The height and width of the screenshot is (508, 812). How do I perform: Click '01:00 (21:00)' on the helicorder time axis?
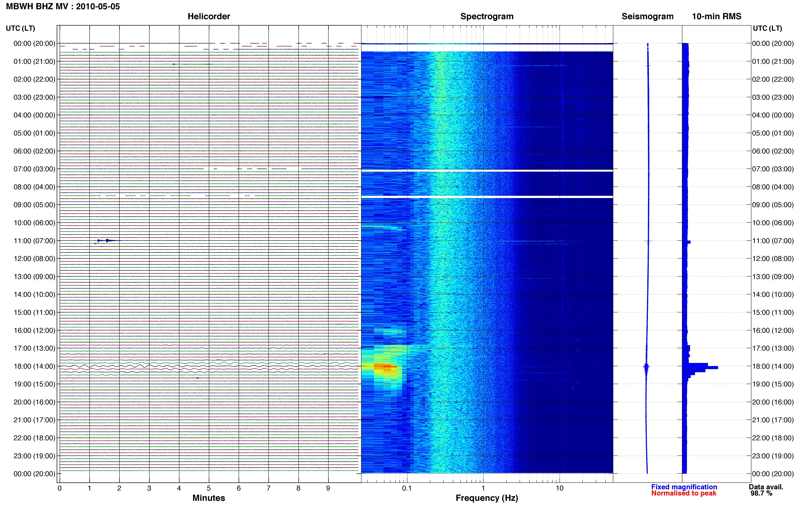[x=34, y=62]
